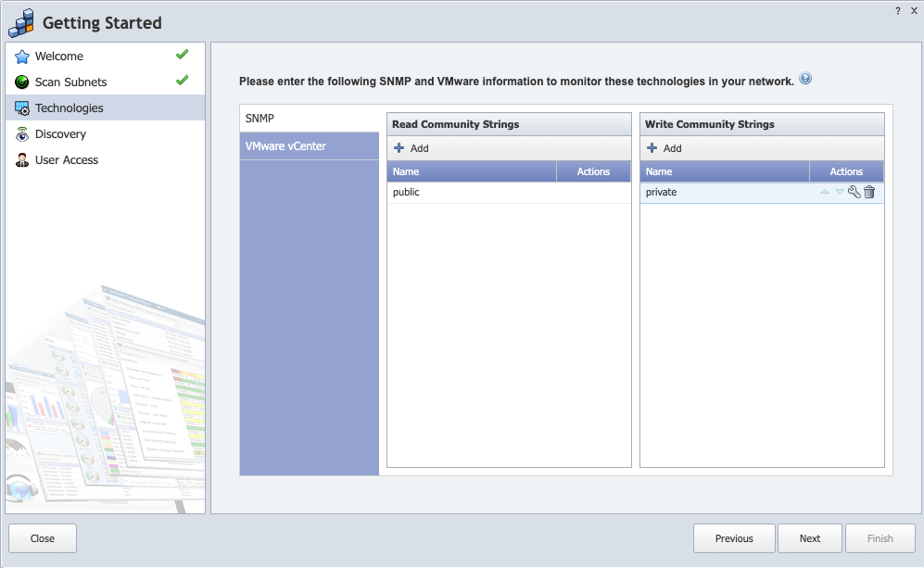Click the Actions header in Write Community Strings

[847, 171]
